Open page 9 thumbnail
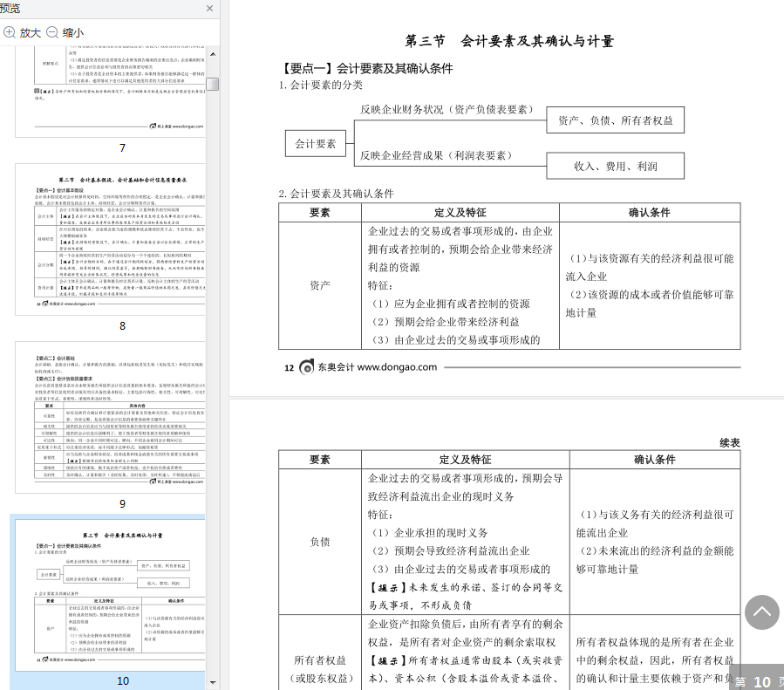 pyautogui.click(x=110, y=417)
